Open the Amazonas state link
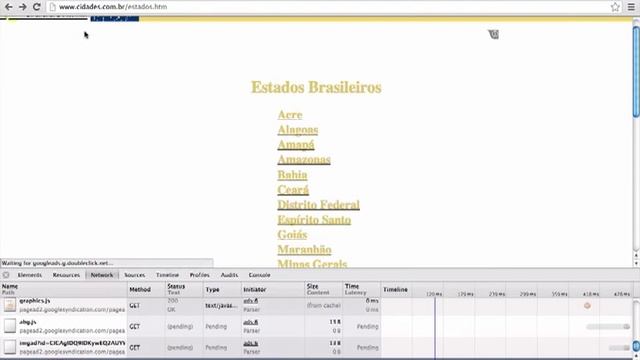The image size is (640, 360). point(304,160)
